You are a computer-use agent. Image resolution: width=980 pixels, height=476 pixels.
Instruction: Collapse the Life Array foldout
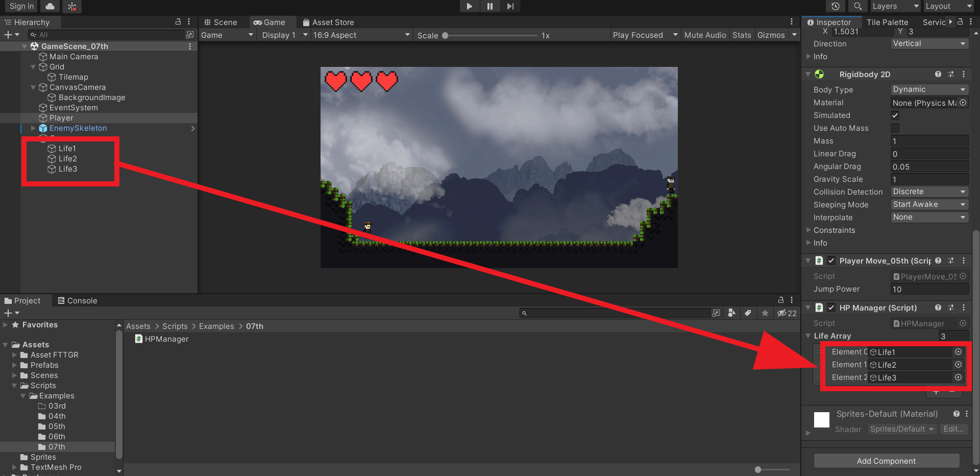[808, 336]
